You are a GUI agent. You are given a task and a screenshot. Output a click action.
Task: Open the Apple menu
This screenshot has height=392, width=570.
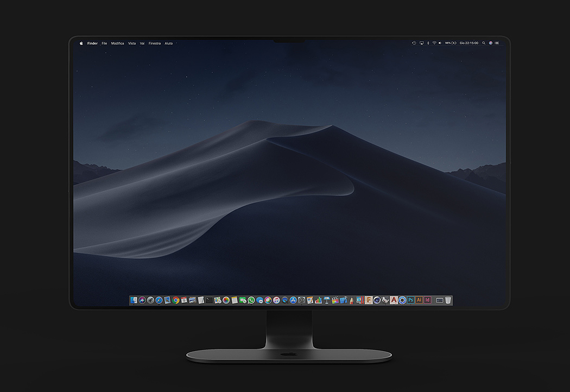click(x=81, y=43)
